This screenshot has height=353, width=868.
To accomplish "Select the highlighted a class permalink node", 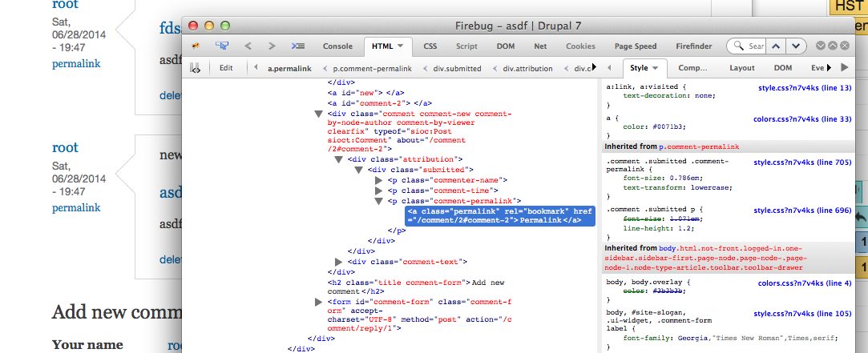I will pos(499,216).
